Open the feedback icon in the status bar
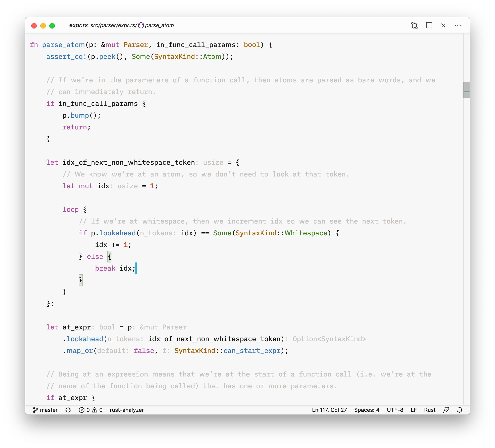The width and height of the screenshot is (495, 448). coord(446,410)
